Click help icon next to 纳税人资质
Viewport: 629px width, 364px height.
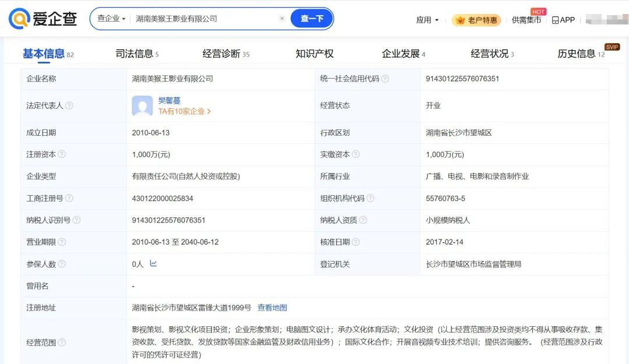pos(363,220)
